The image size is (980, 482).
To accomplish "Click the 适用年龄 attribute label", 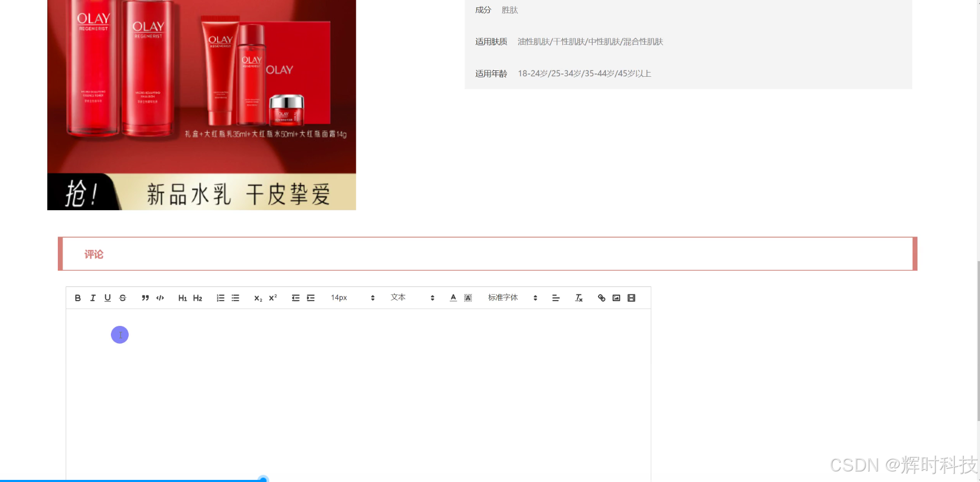I will (491, 74).
